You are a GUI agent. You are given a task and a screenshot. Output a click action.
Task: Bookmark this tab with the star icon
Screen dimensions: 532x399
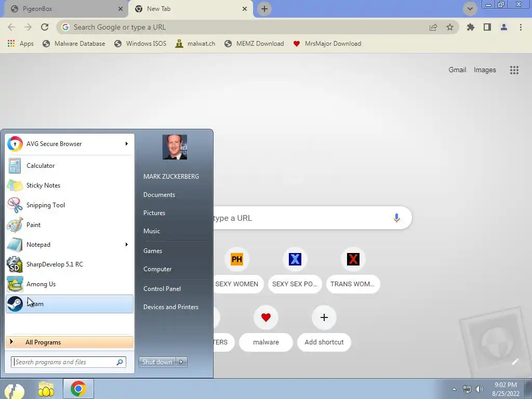point(450,27)
